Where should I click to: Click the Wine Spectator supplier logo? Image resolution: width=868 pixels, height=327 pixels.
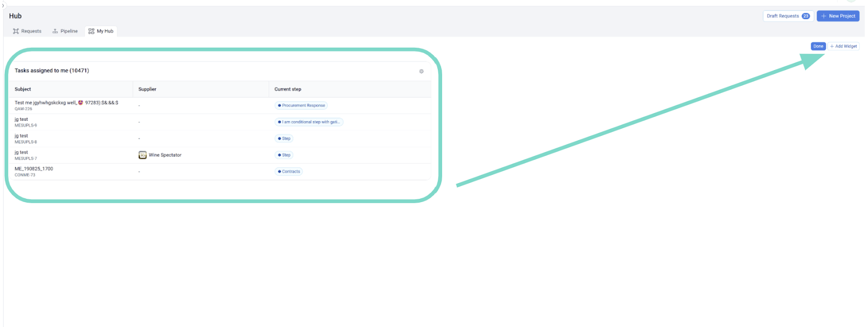(143, 155)
